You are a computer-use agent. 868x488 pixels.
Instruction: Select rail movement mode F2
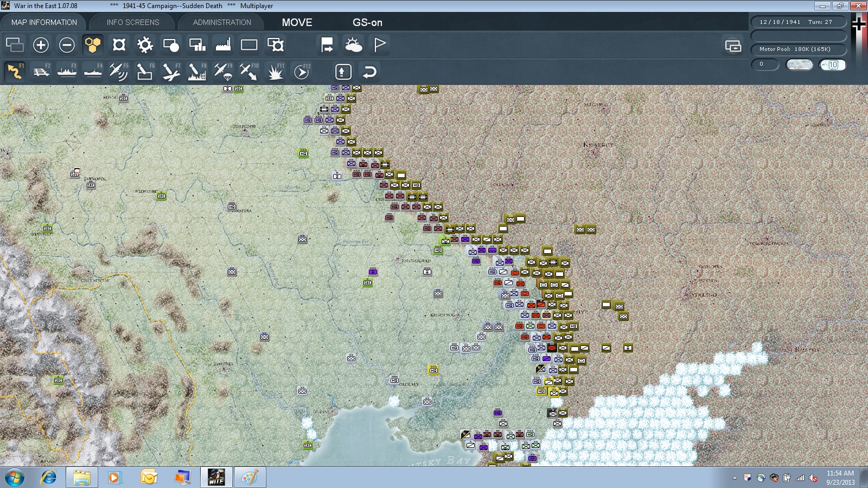41,72
